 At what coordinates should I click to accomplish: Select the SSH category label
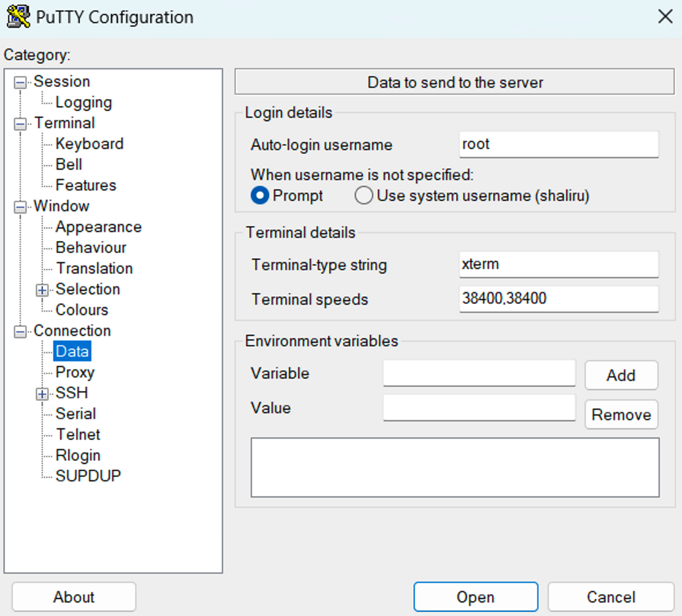72,393
